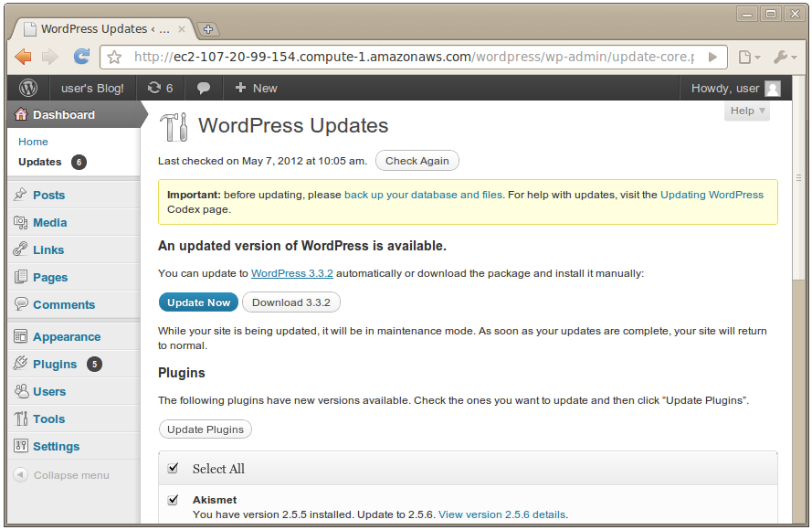Click the Appearance icon in sidebar
Viewport: 812px width, 530px height.
point(20,336)
